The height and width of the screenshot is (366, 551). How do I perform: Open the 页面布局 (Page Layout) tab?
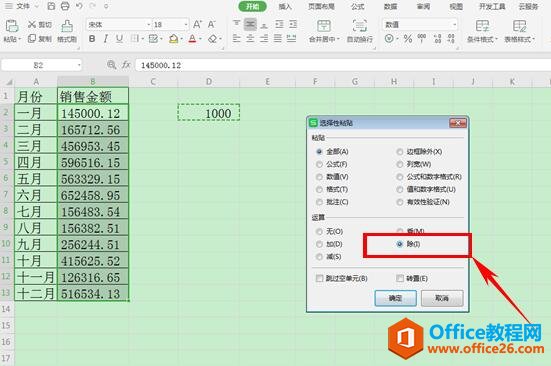(x=321, y=6)
